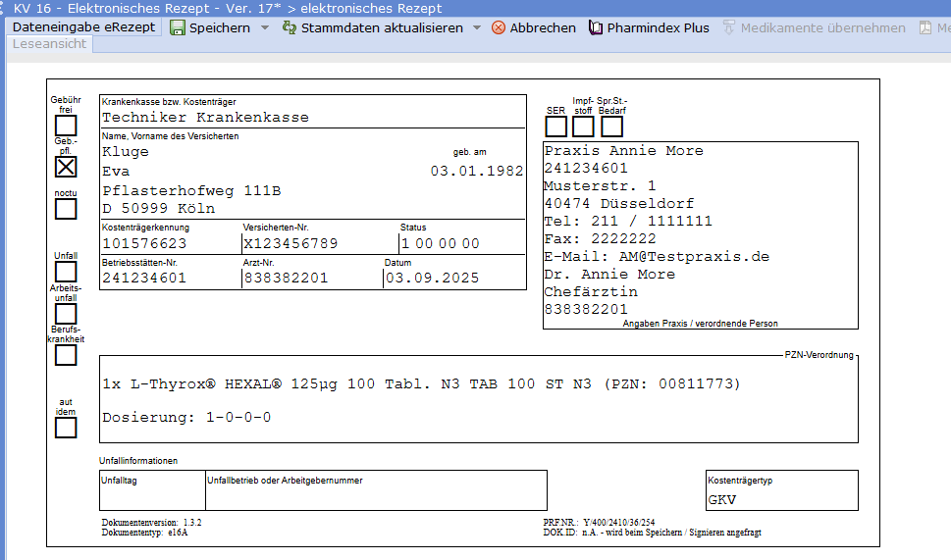Image resolution: width=951 pixels, height=560 pixels.
Task: Click the Dosierung: 1-0-0-0 text
Action: [186, 417]
